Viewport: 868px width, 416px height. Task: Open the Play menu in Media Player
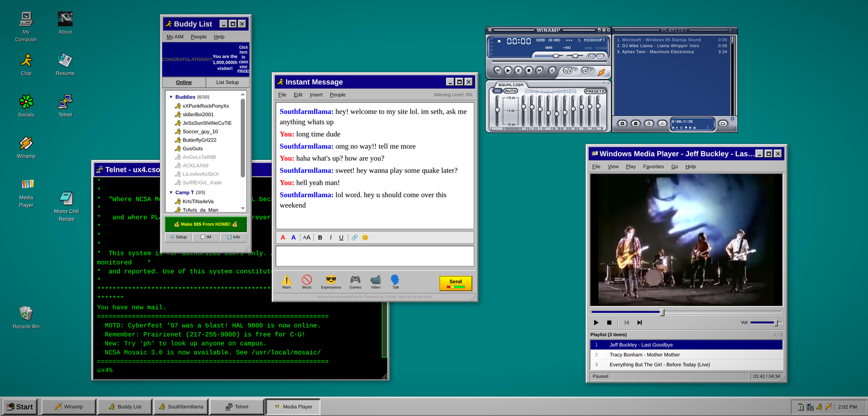[x=630, y=167]
